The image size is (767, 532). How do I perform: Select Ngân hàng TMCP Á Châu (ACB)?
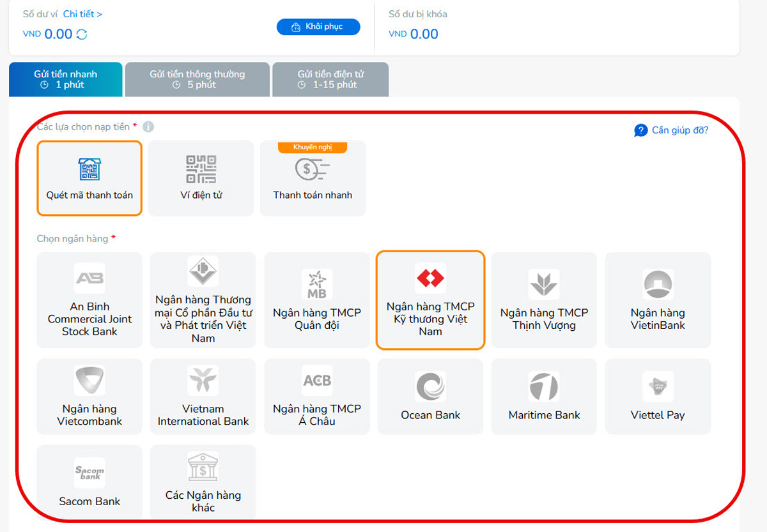coord(316,396)
